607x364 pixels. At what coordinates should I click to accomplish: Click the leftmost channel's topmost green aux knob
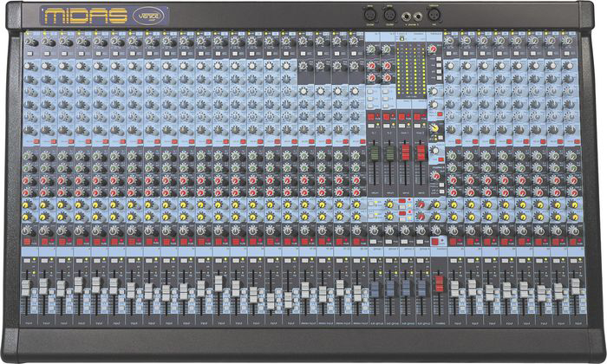coord(28,156)
